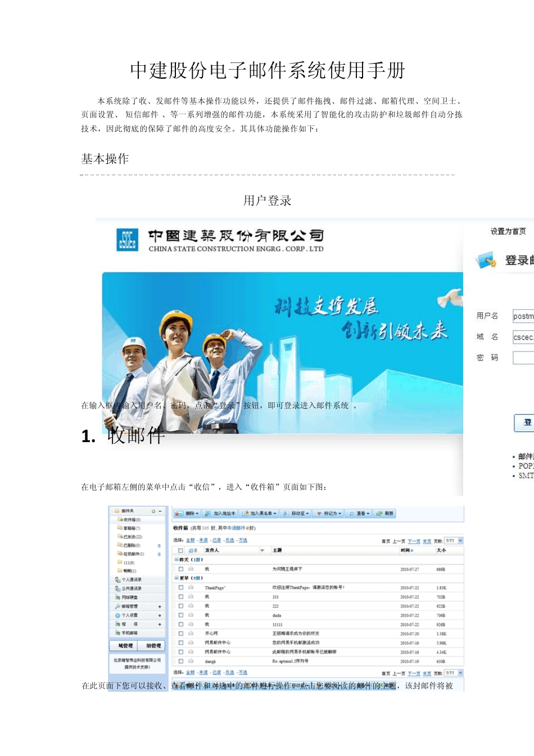Open the 垃圾邮件 spam folder
The image size is (534, 756).
(x=133, y=554)
